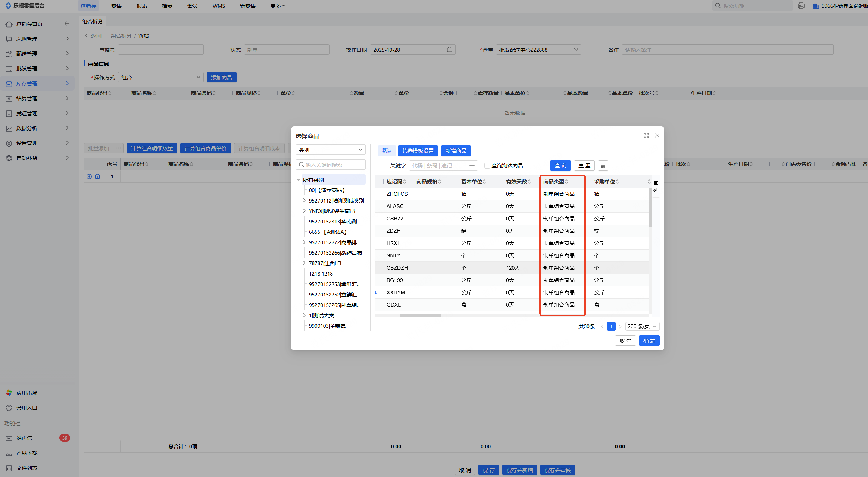Open the 报表 top menu
Image resolution: width=868 pixels, height=477 pixels.
point(142,6)
